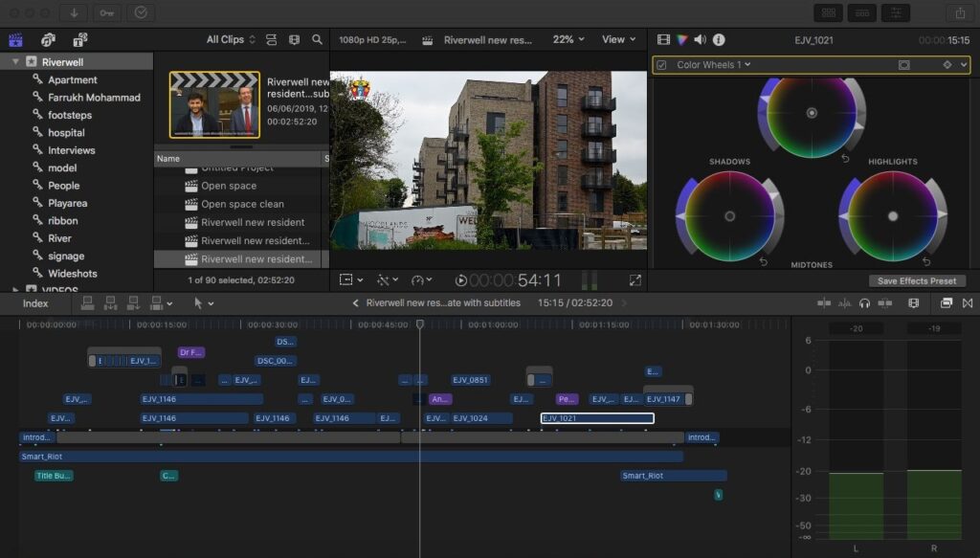This screenshot has height=558, width=980.
Task: Click the Color Wheels mask icon
Action: tap(903, 65)
